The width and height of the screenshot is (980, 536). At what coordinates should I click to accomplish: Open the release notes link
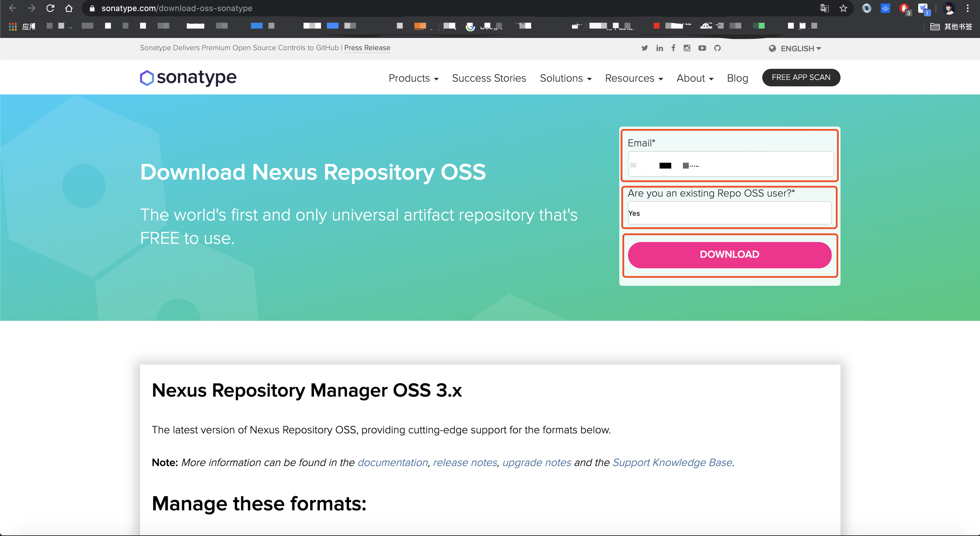[x=465, y=462]
